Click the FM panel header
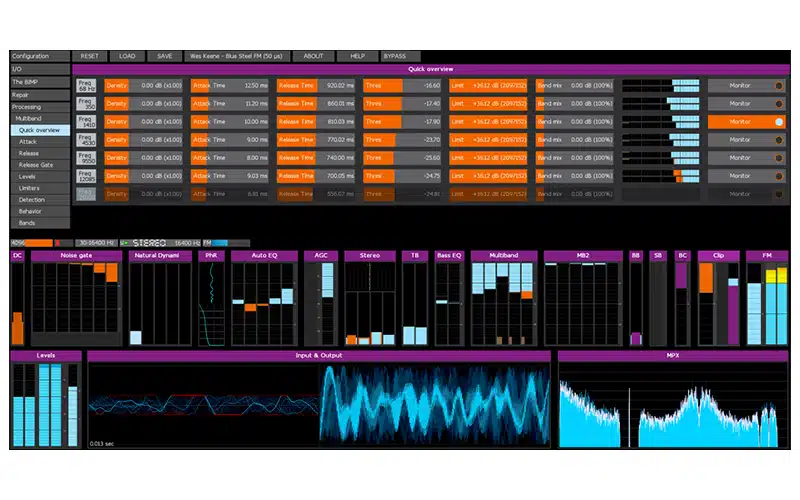The height and width of the screenshot is (500, 800). (x=767, y=256)
